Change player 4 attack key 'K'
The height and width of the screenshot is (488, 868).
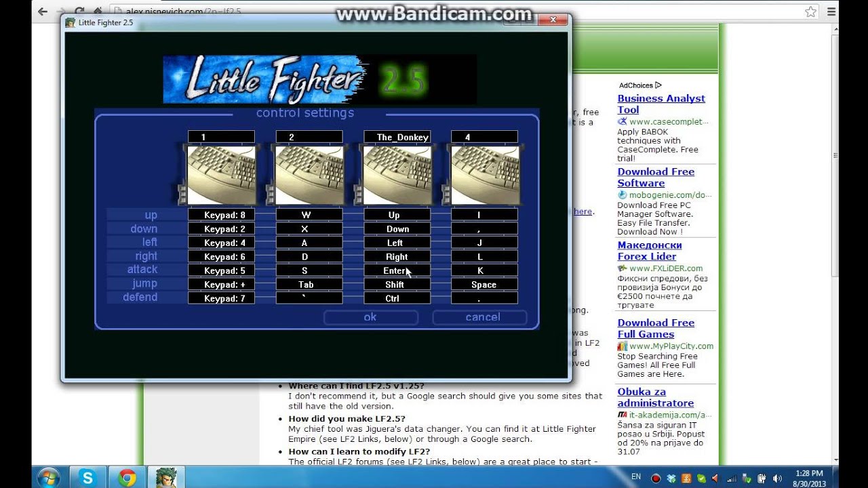[485, 270]
